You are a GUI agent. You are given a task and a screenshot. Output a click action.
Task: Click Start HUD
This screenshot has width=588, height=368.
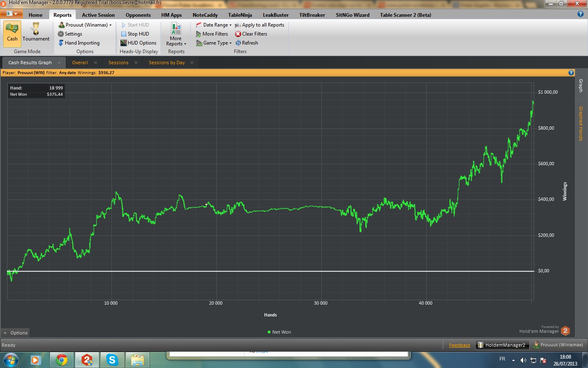tap(135, 25)
